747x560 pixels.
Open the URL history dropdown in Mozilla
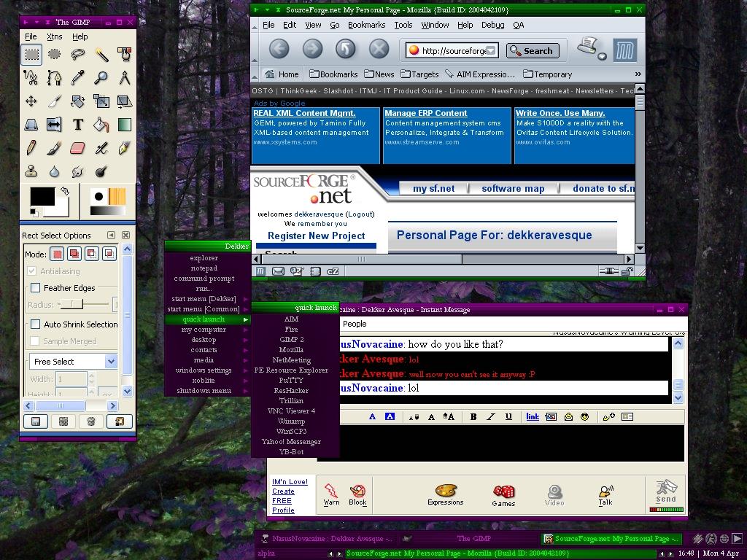coord(491,50)
